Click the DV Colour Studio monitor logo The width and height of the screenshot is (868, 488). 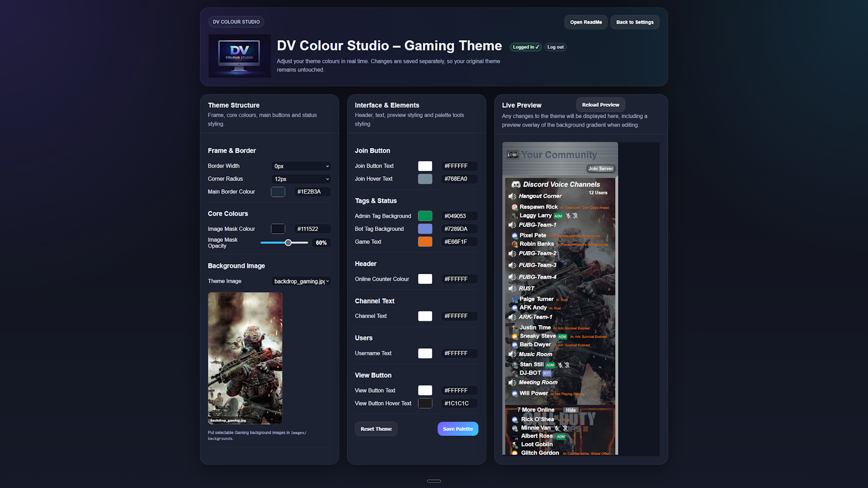(x=239, y=56)
